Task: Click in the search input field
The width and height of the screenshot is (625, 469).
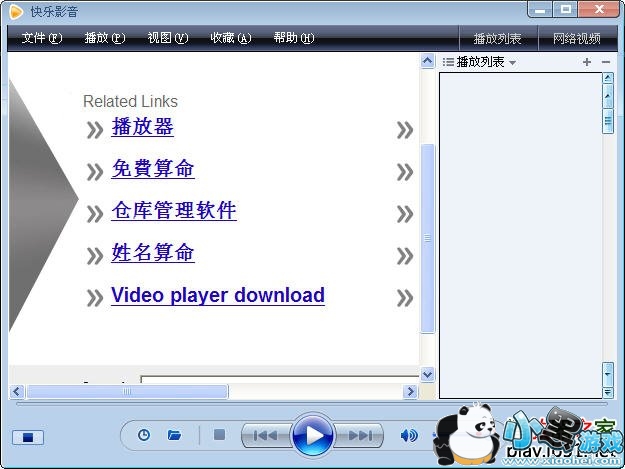Action: pos(280,379)
